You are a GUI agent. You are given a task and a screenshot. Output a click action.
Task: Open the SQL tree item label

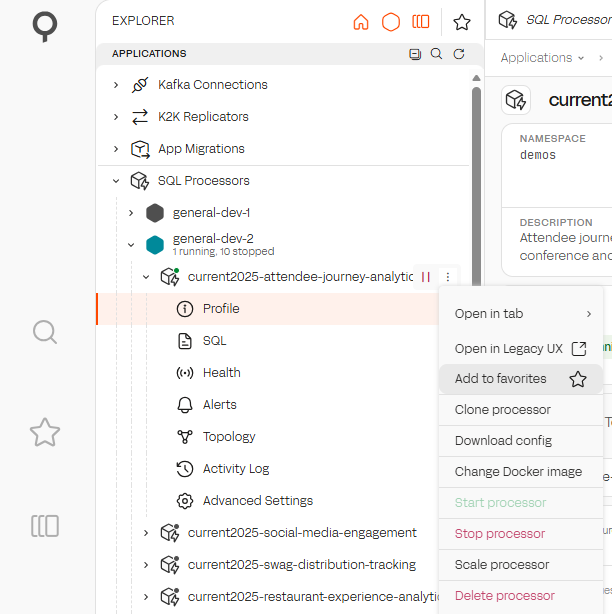tap(215, 341)
